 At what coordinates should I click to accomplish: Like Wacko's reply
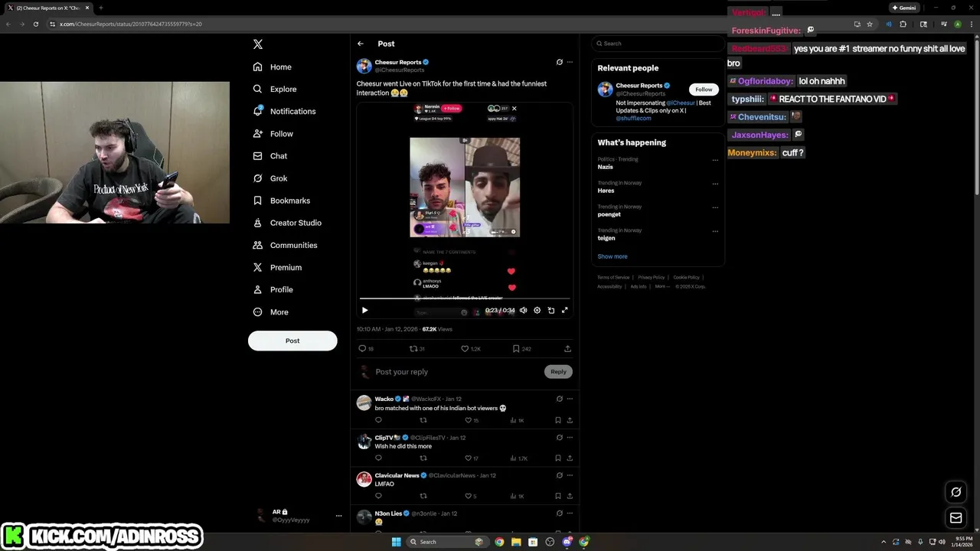point(472,420)
